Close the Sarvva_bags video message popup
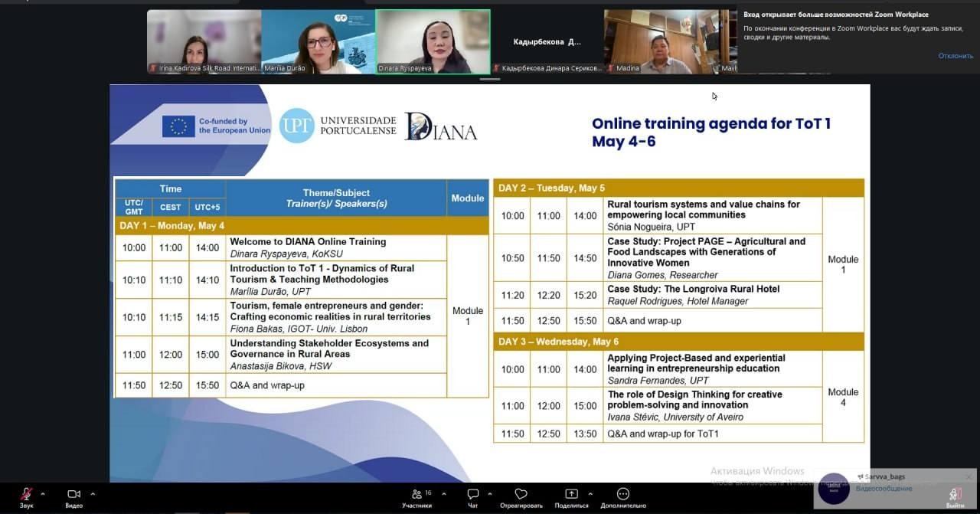 (x=969, y=476)
